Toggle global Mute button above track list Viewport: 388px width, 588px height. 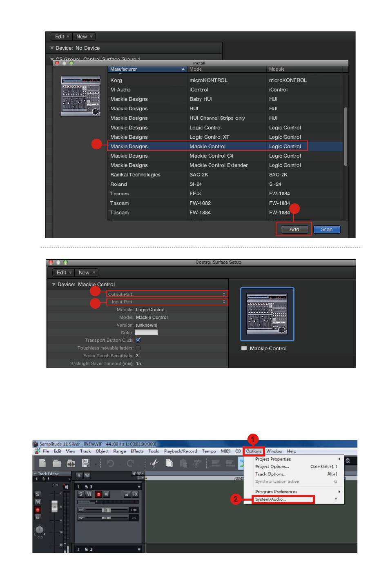point(87,475)
